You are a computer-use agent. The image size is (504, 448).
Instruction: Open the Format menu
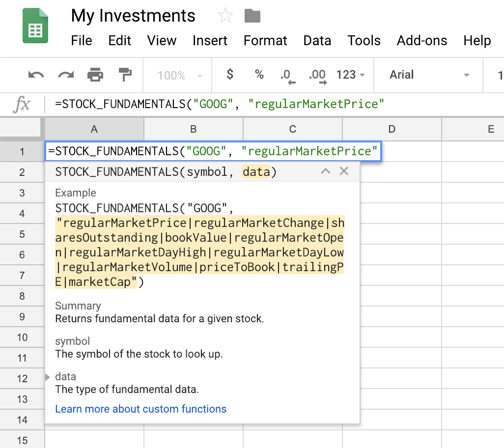[x=265, y=41]
